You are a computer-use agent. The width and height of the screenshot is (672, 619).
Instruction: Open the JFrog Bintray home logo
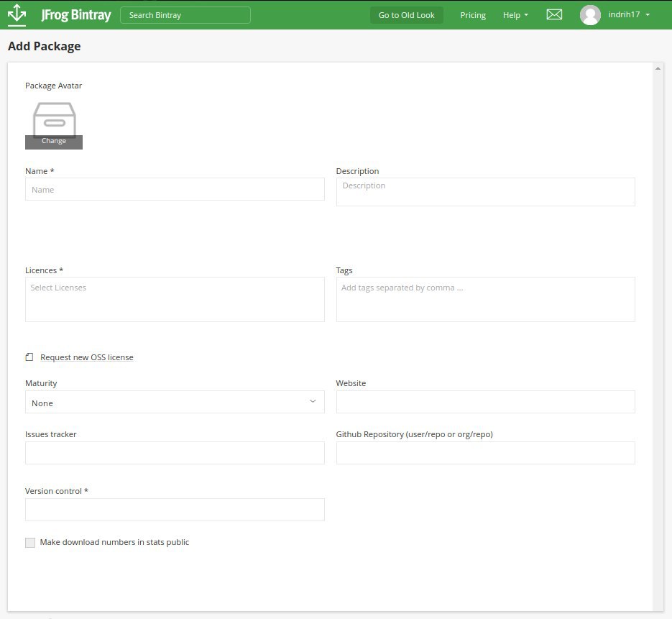tap(76, 15)
